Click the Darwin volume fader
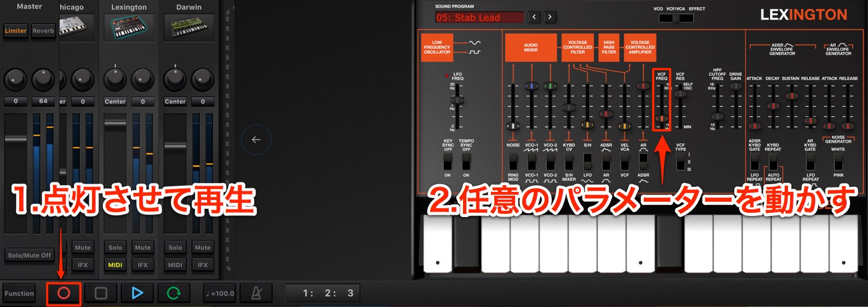This screenshot has width=868, height=307. 175,146
